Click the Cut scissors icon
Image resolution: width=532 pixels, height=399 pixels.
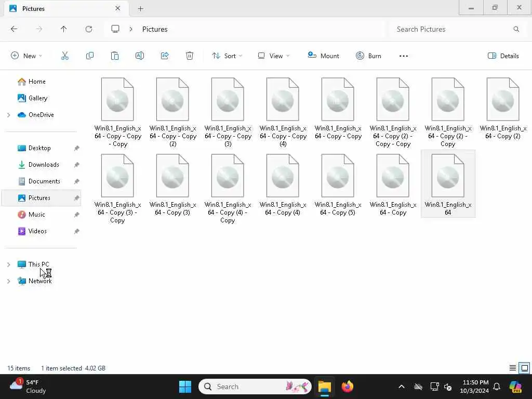click(x=65, y=56)
